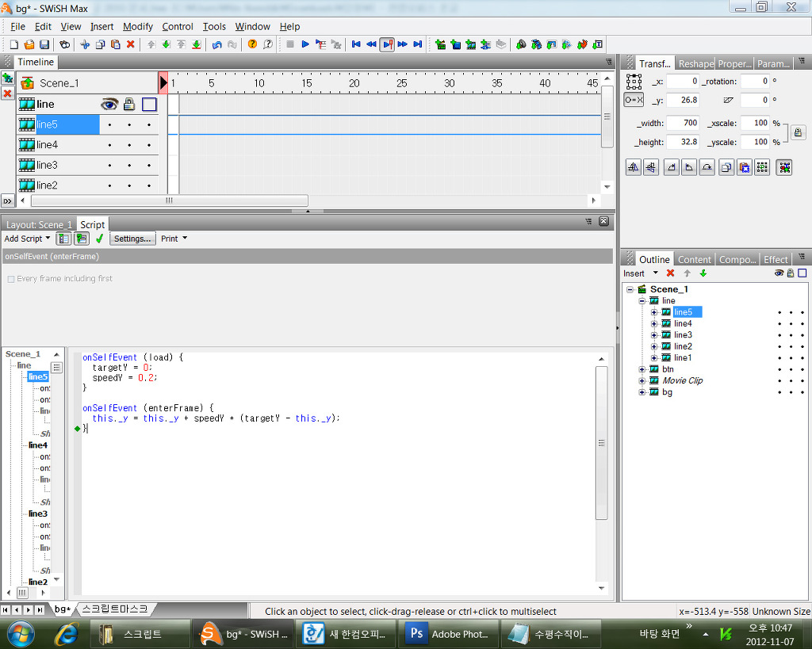Screen dimensions: 812x649
Task: Switch to the Content tab
Action: [x=695, y=259]
